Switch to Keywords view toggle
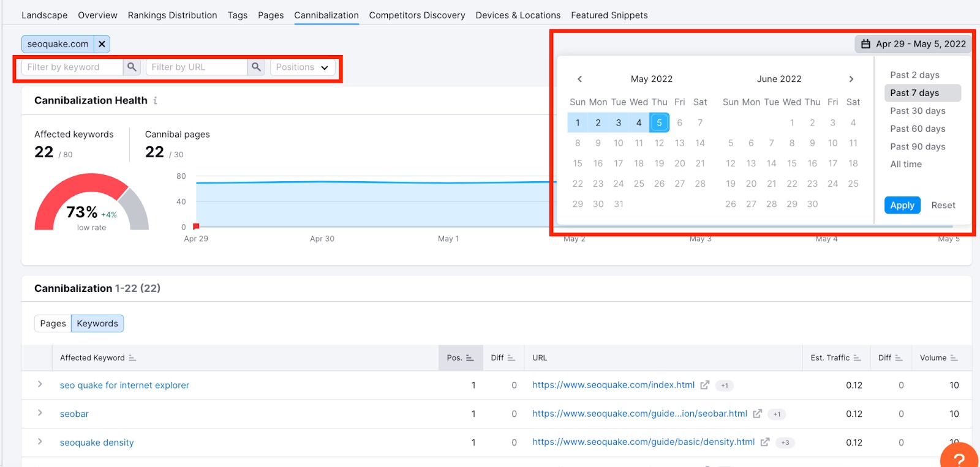This screenshot has width=980, height=467. tap(97, 324)
